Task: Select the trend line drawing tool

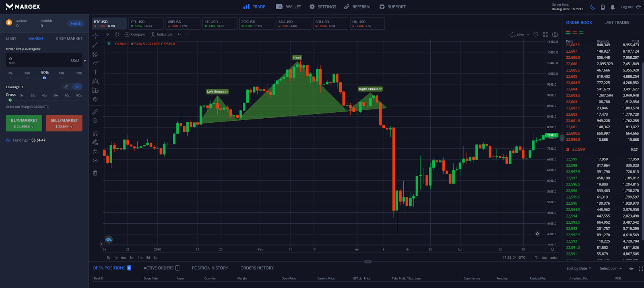Action: pyautogui.click(x=95, y=45)
